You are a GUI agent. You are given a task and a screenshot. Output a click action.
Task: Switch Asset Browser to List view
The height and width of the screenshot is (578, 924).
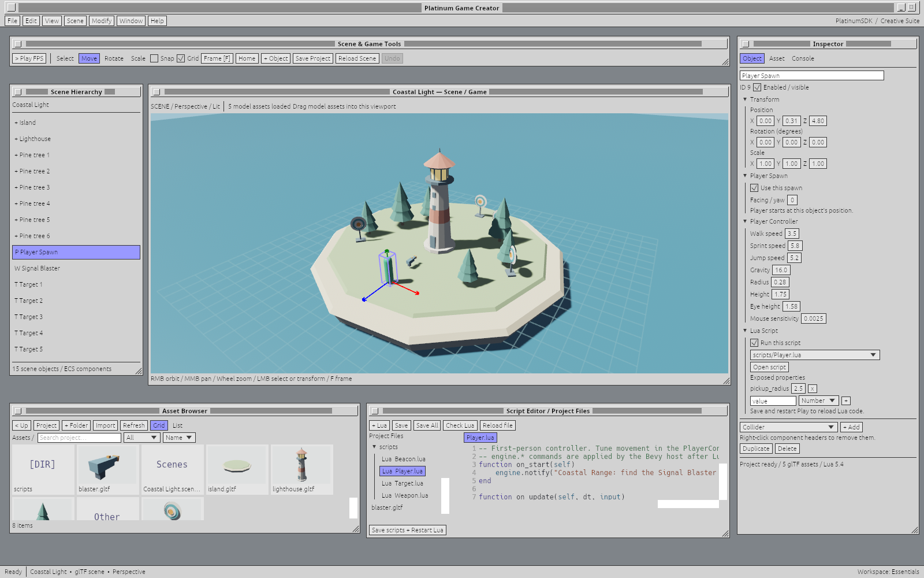(177, 425)
